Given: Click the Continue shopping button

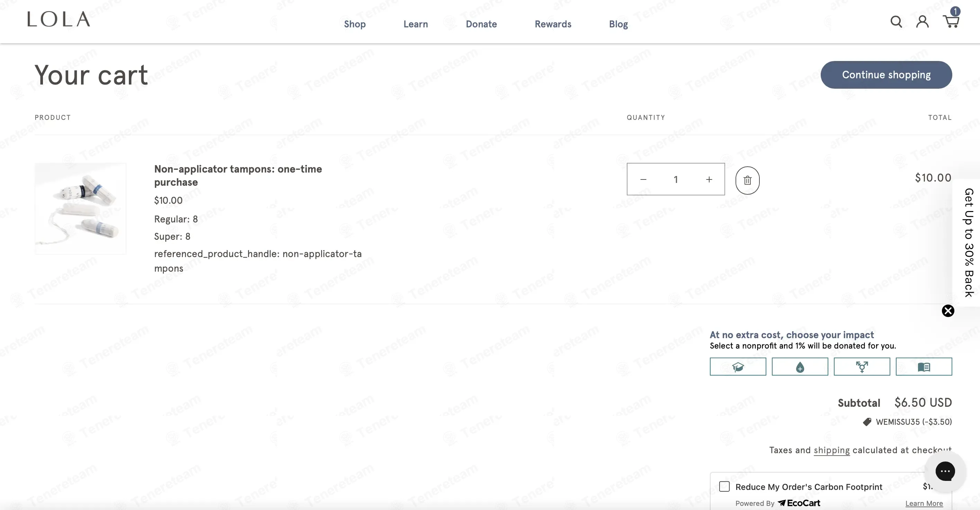Looking at the screenshot, I should point(886,74).
